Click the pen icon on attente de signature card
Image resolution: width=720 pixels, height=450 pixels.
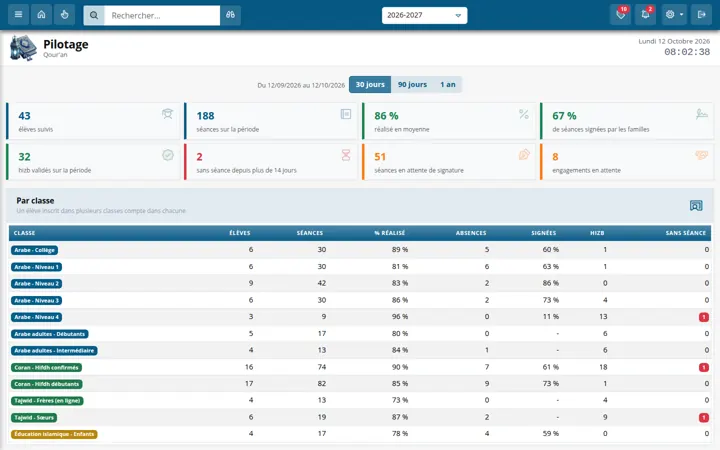524,155
